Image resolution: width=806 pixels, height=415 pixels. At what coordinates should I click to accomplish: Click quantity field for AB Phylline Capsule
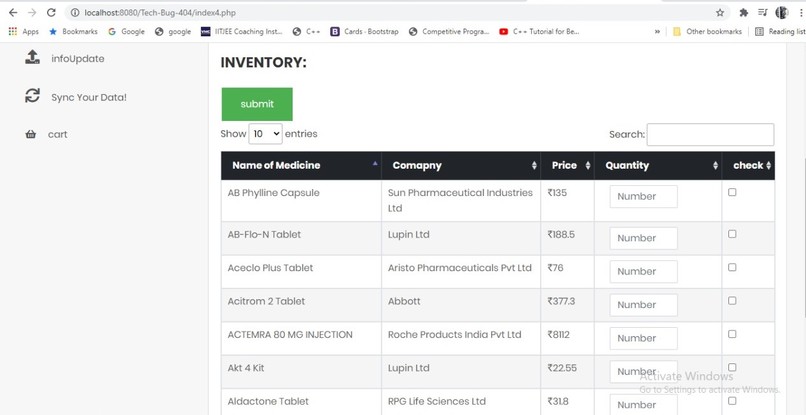point(644,196)
